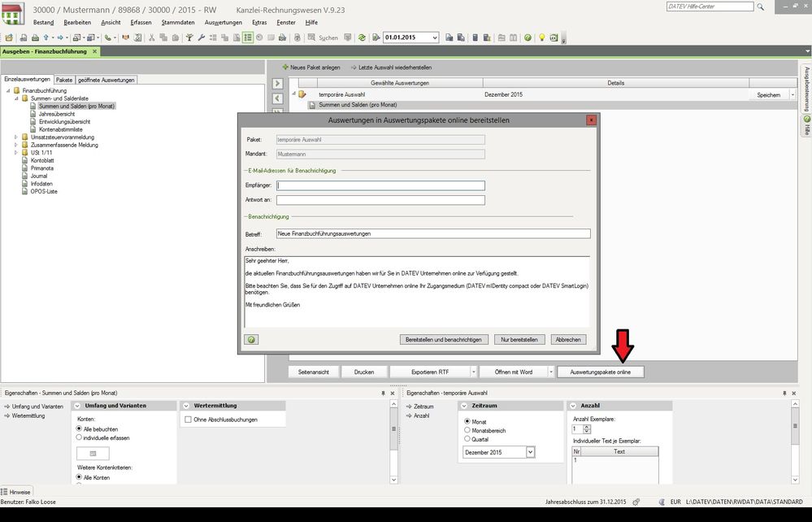Open the Dezember 2015 period dropdown
Screen dimensions: 812x522
tap(530, 452)
